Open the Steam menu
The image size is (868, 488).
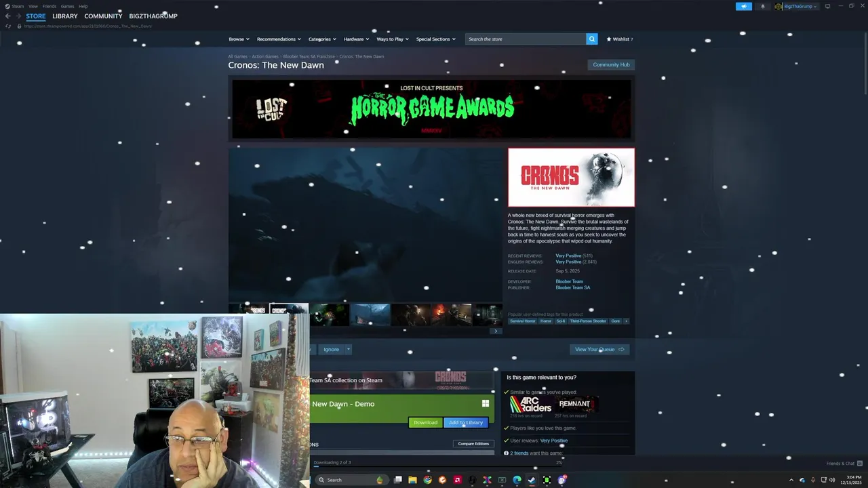pos(15,6)
